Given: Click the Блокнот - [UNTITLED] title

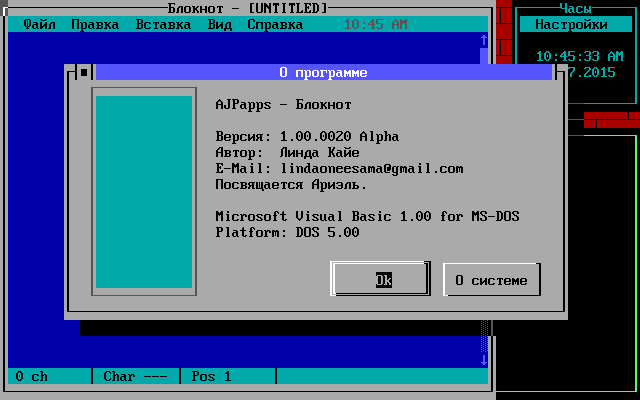Looking at the screenshot, I should (x=247, y=8).
